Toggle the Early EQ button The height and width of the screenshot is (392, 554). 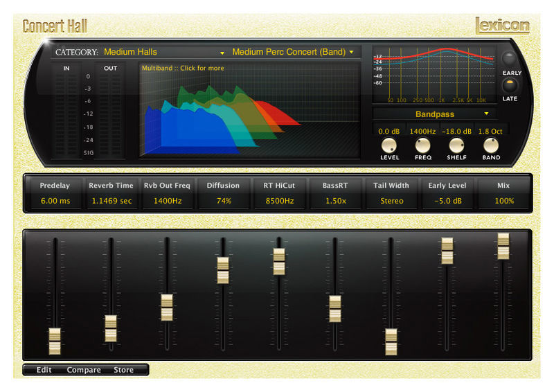[x=509, y=58]
